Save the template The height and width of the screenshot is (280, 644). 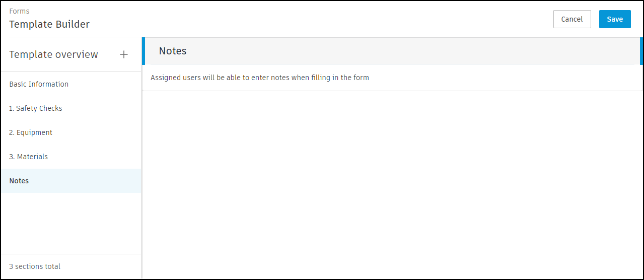pyautogui.click(x=615, y=19)
